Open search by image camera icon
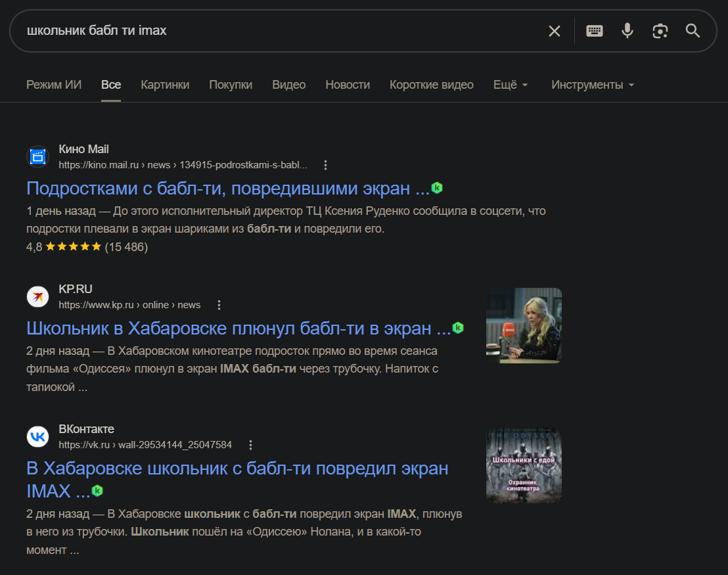728x575 pixels. click(660, 31)
